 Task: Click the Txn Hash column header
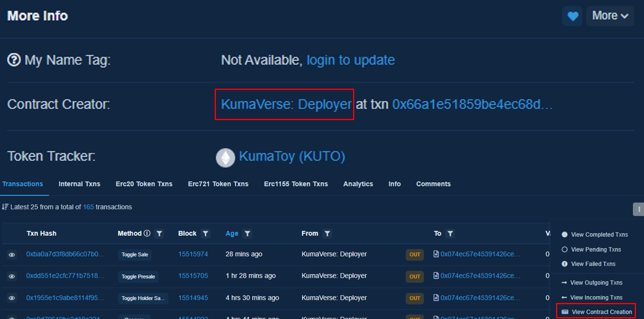coord(41,233)
